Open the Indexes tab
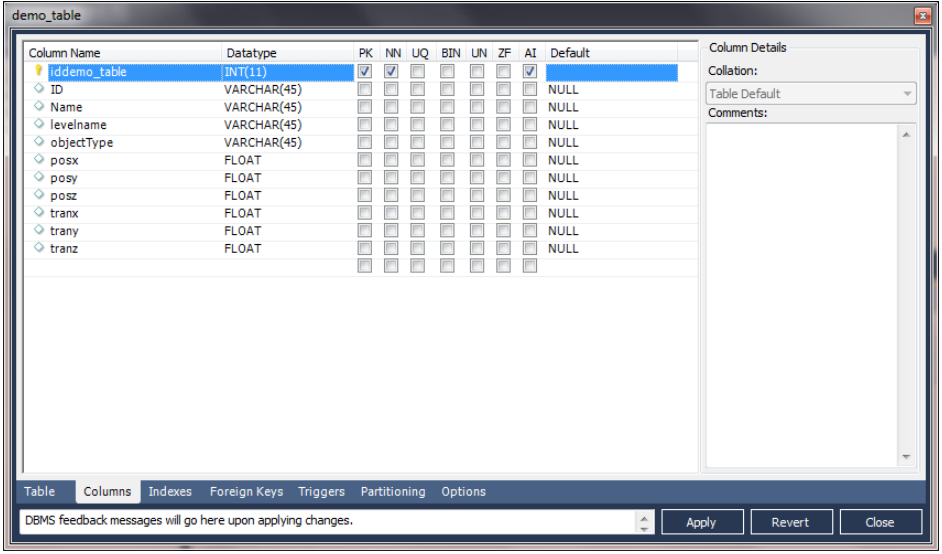The width and height of the screenshot is (942, 554). pyautogui.click(x=170, y=492)
